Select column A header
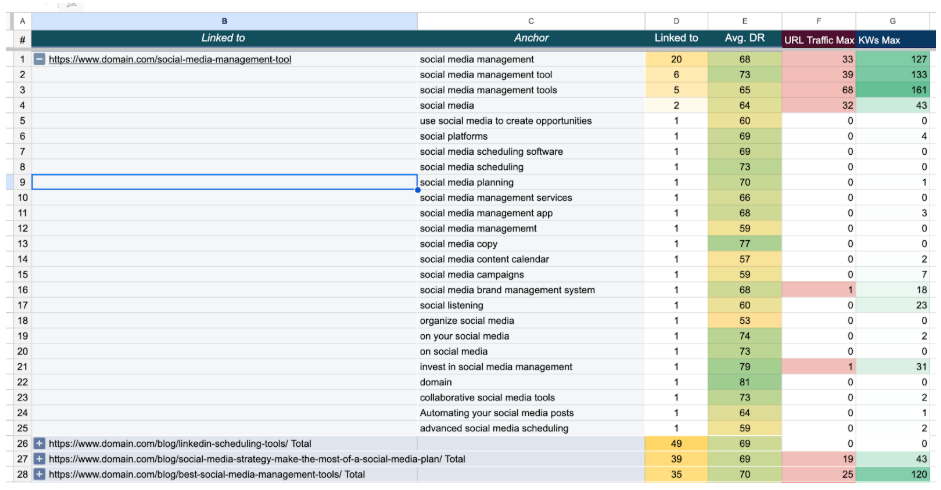Viewport: 941px width, 490px height. [22, 21]
